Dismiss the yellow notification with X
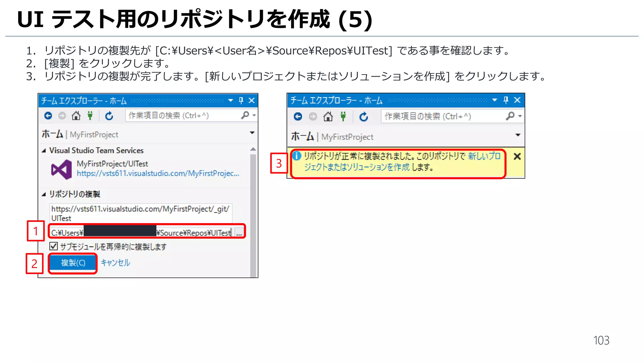 point(517,156)
